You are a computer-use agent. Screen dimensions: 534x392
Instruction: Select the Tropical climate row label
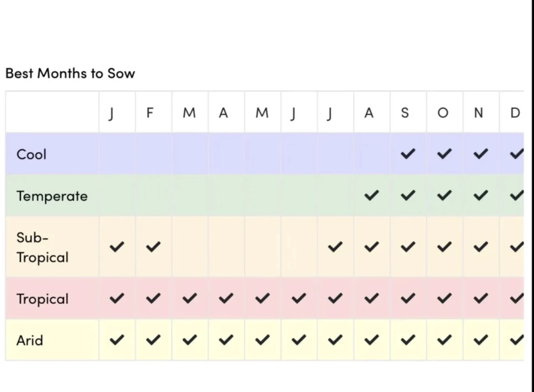pyautogui.click(x=42, y=299)
